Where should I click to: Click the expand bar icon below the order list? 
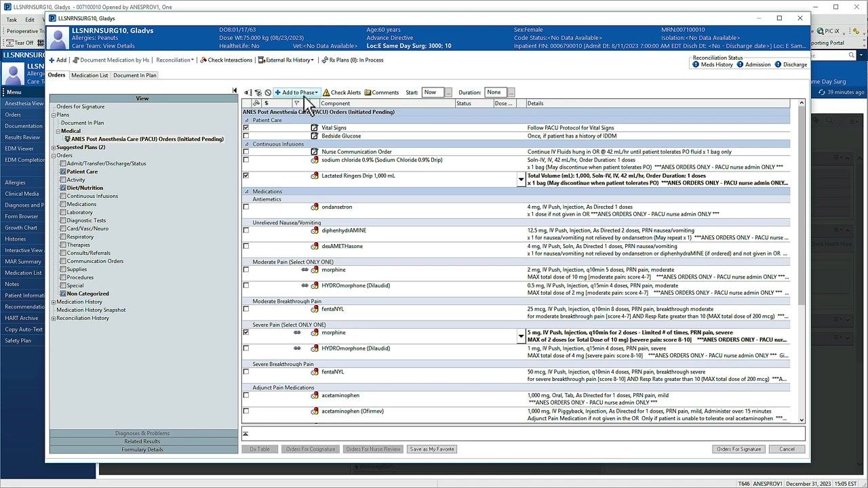click(245, 434)
